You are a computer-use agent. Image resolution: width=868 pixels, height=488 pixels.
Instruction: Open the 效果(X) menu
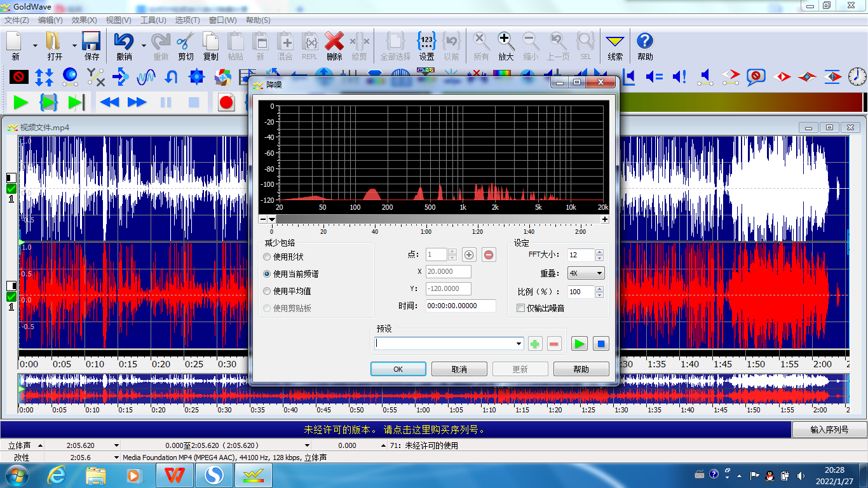click(84, 20)
